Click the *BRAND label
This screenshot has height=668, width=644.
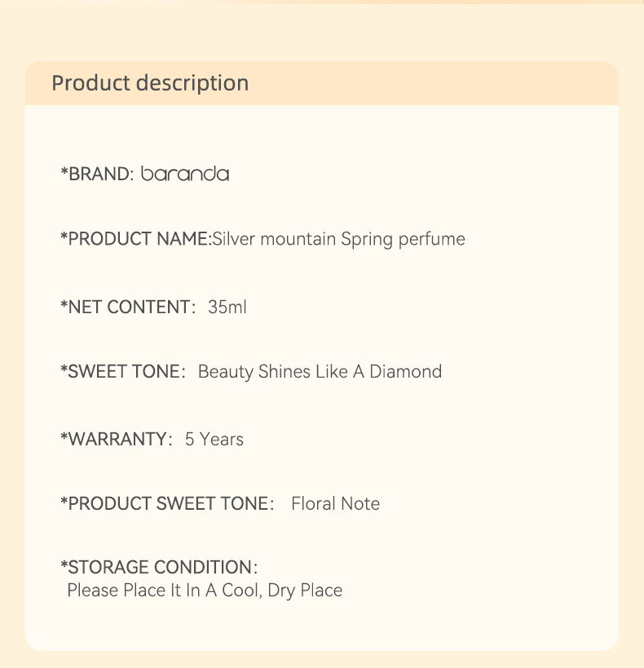96,174
